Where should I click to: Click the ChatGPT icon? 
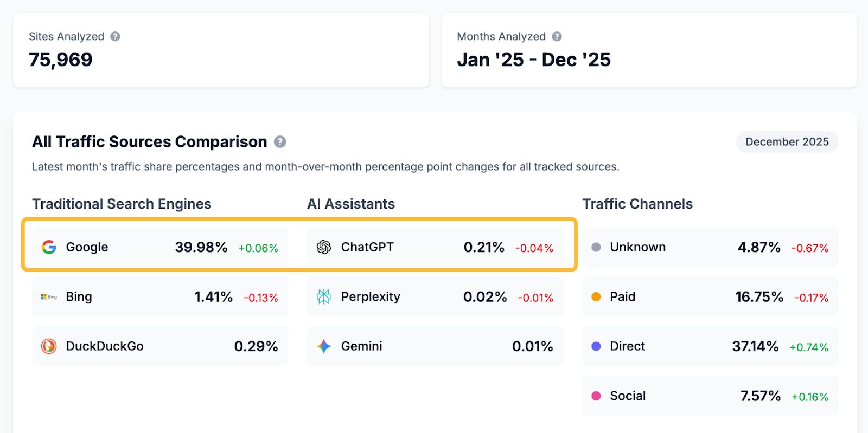[x=324, y=247]
